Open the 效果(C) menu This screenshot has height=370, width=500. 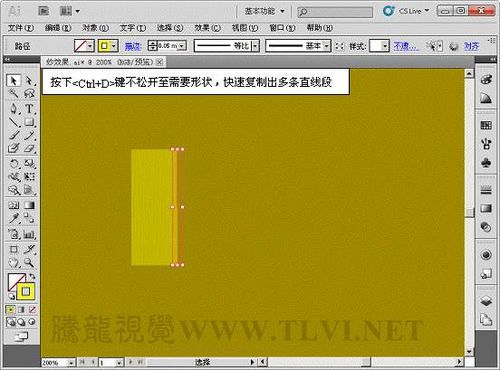click(207, 28)
